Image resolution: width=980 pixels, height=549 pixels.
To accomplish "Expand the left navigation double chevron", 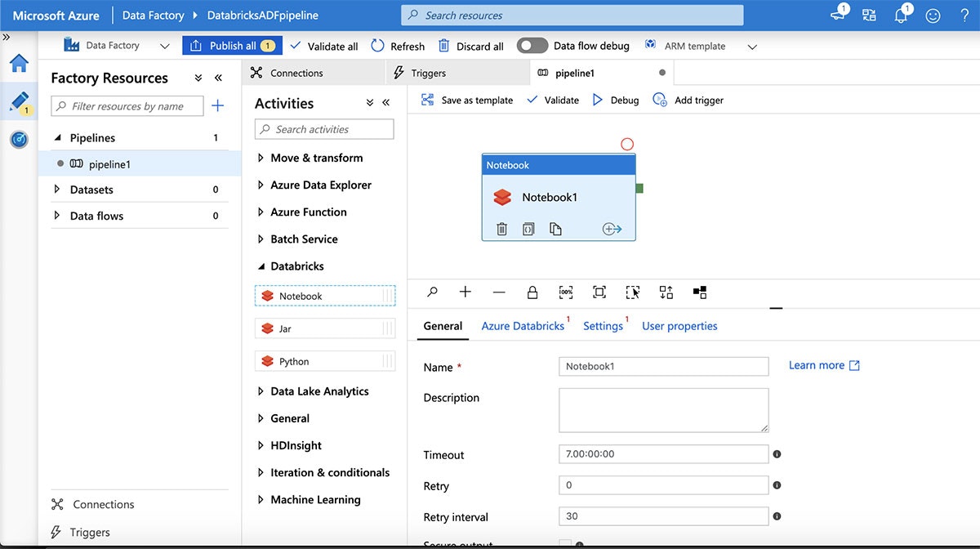I will point(7,38).
